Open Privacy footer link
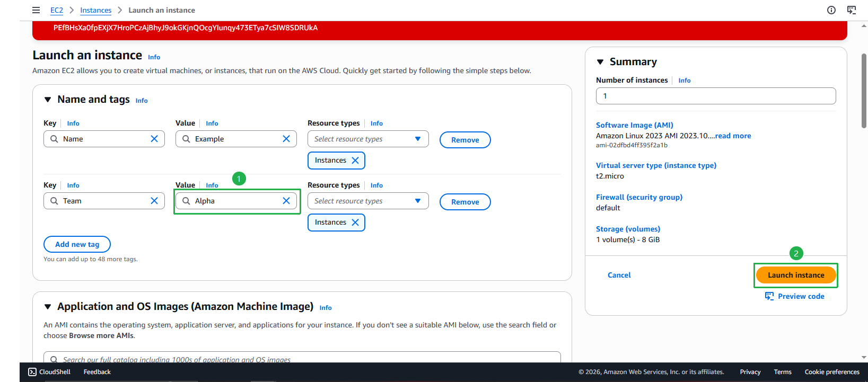 point(750,372)
